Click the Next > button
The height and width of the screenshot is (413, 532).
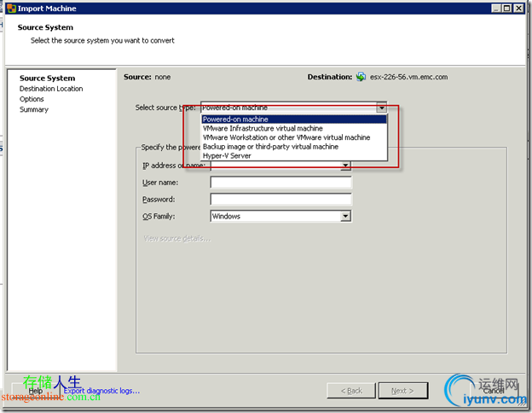pos(402,391)
